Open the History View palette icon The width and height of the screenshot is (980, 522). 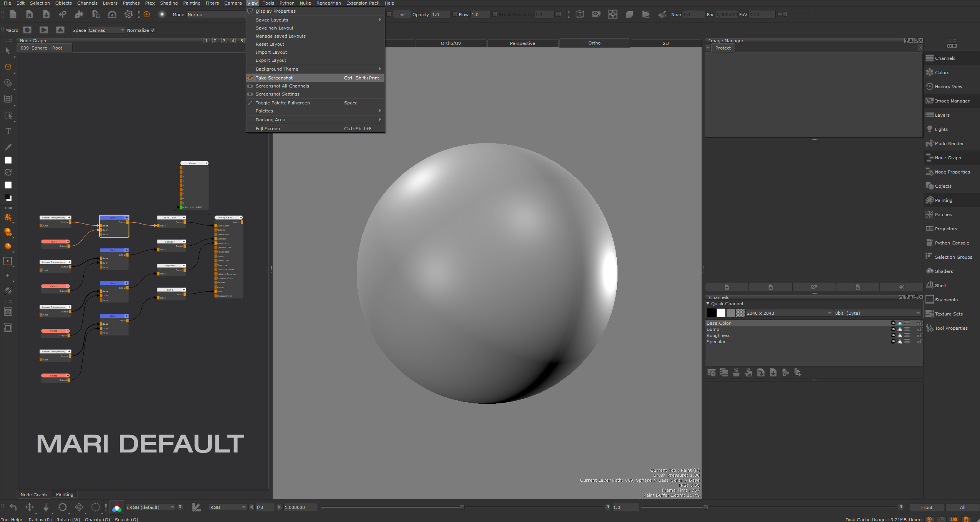point(929,87)
